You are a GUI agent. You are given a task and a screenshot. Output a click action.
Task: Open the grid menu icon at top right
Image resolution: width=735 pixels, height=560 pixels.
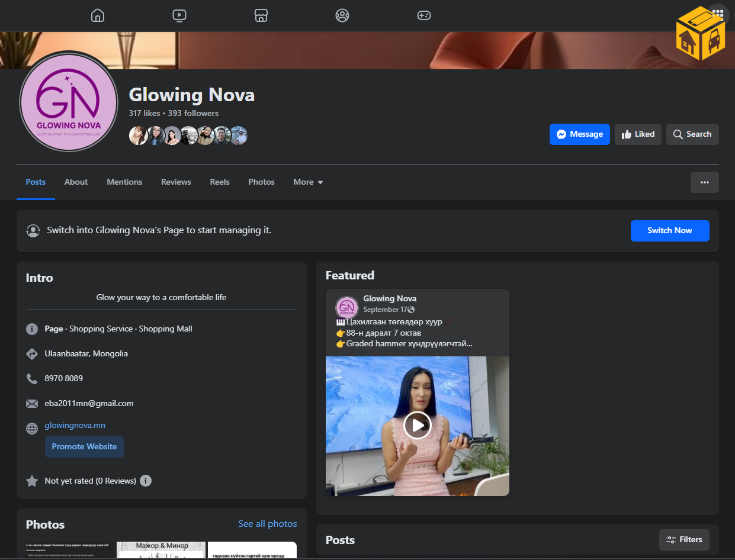(x=717, y=13)
